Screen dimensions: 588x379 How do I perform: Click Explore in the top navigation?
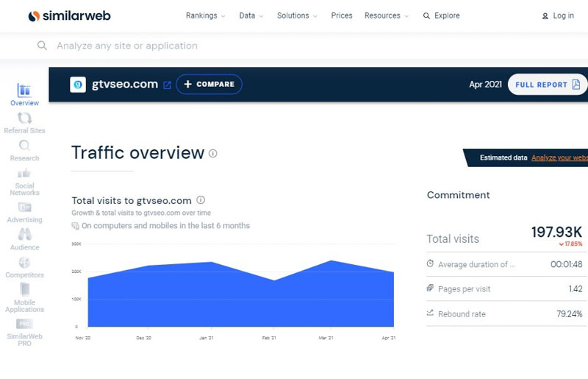click(x=441, y=15)
